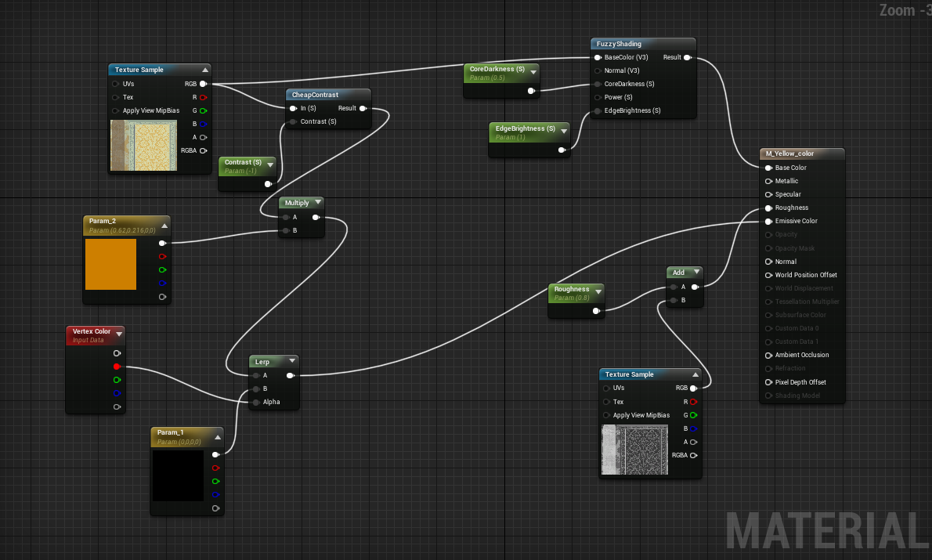Click white output pin of Param_1
The height and width of the screenshot is (560, 932).
pyautogui.click(x=215, y=455)
